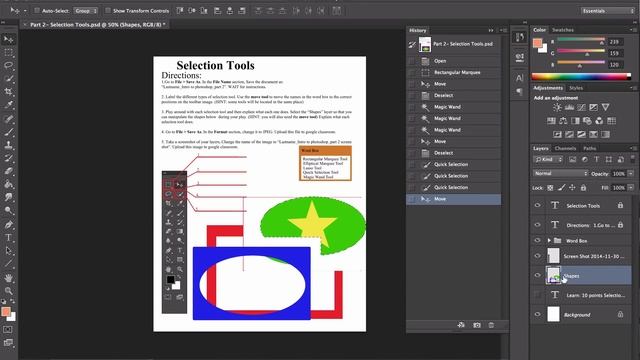
Task: Enable Show Transform Controls checkbox
Action: 108,11
